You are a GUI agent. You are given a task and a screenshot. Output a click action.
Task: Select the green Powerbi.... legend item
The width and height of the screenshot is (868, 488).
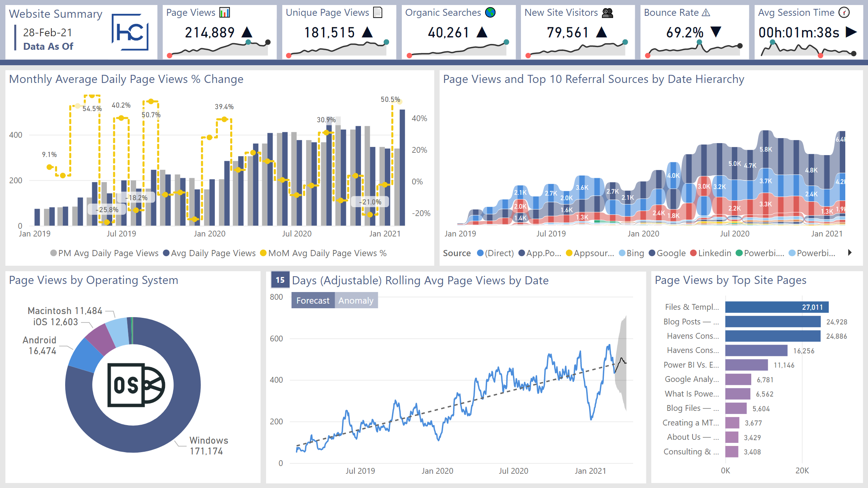click(760, 253)
